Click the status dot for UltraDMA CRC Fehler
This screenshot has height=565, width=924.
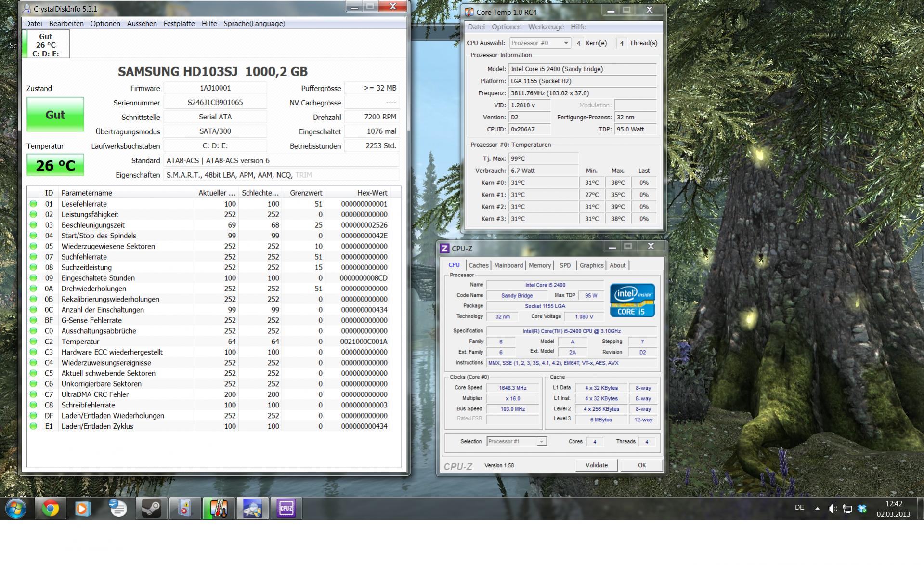[x=33, y=394]
